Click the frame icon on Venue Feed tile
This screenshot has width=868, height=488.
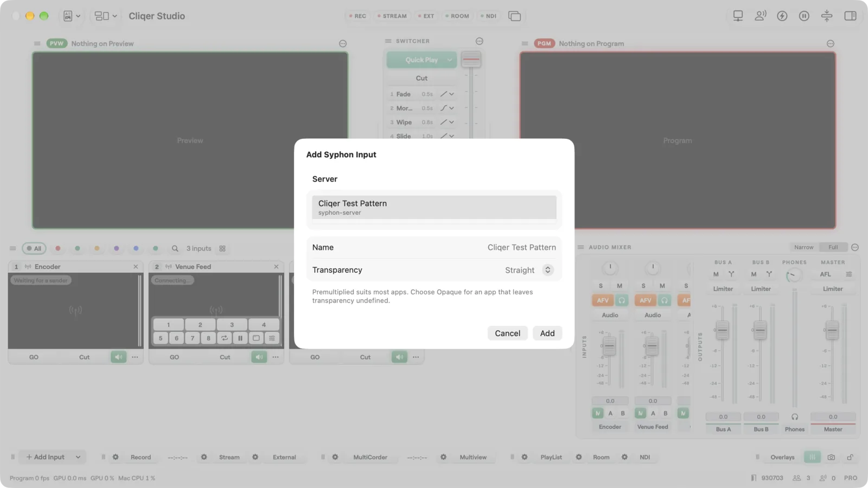256,338
